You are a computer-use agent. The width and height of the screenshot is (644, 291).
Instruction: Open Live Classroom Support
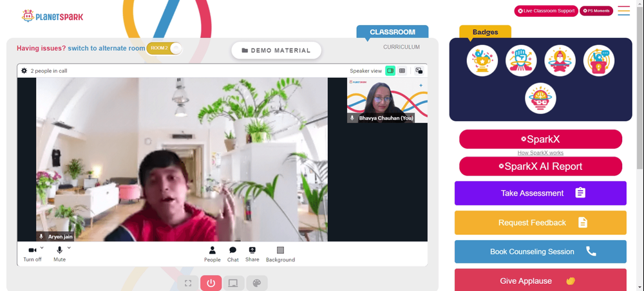[546, 11]
